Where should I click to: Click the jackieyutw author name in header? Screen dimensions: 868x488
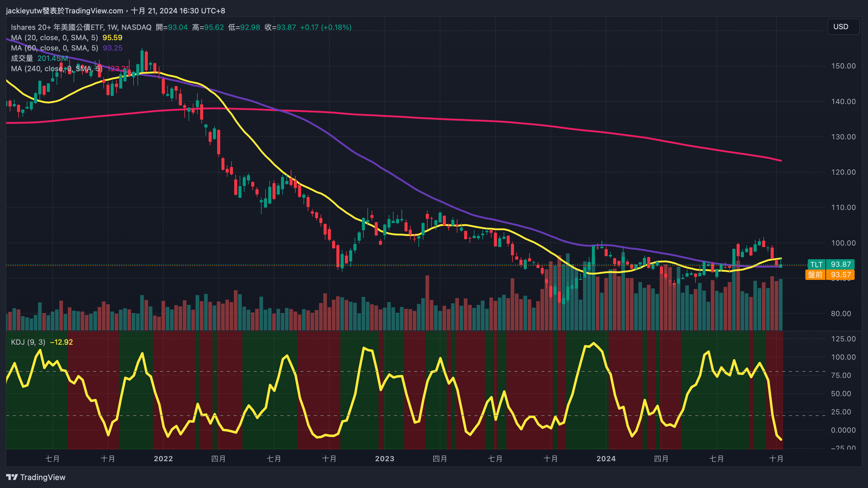click(x=24, y=11)
